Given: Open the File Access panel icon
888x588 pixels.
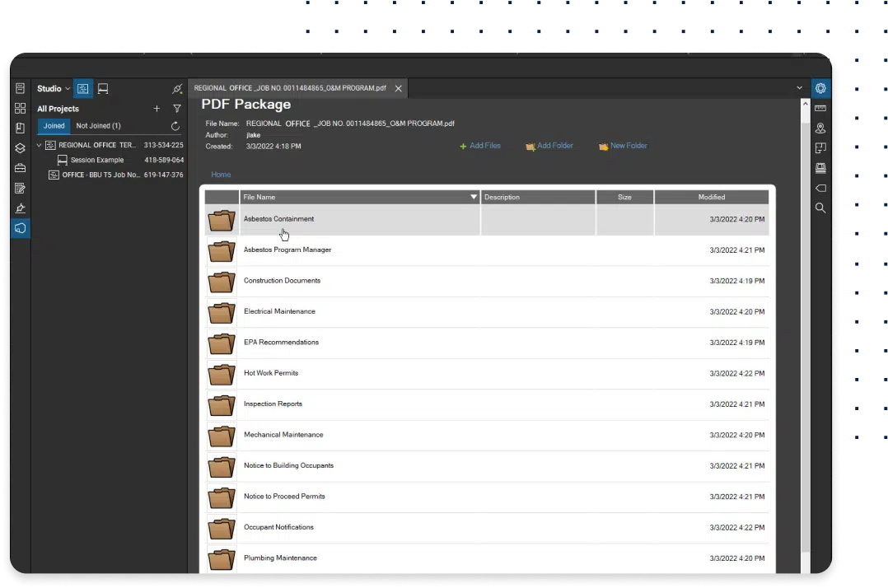Looking at the screenshot, I should tap(21, 88).
